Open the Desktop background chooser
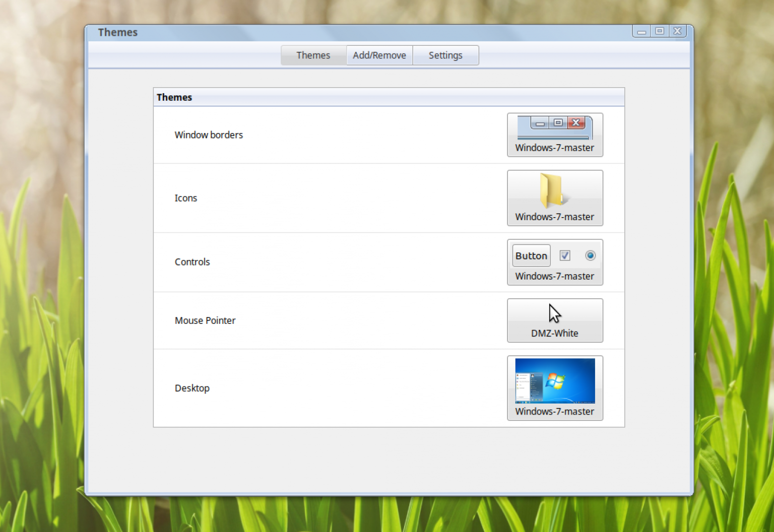This screenshot has width=774, height=532. [555, 387]
